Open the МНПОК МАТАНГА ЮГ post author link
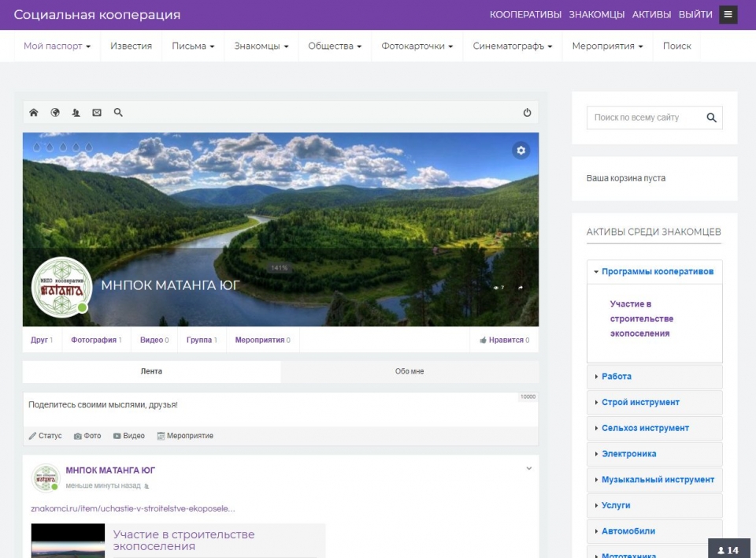 pyautogui.click(x=110, y=471)
